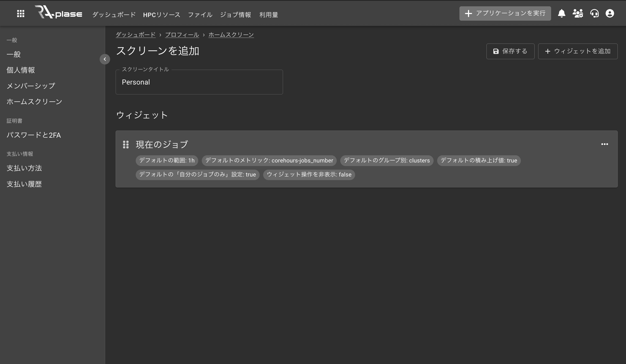Select パスワードと2FA in the sidebar

pos(34,135)
